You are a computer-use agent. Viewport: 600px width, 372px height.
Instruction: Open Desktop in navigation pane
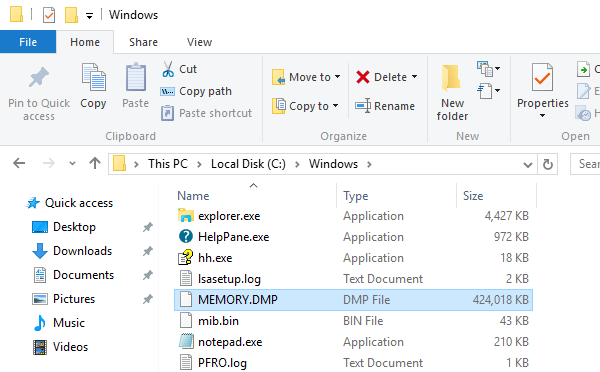74,227
